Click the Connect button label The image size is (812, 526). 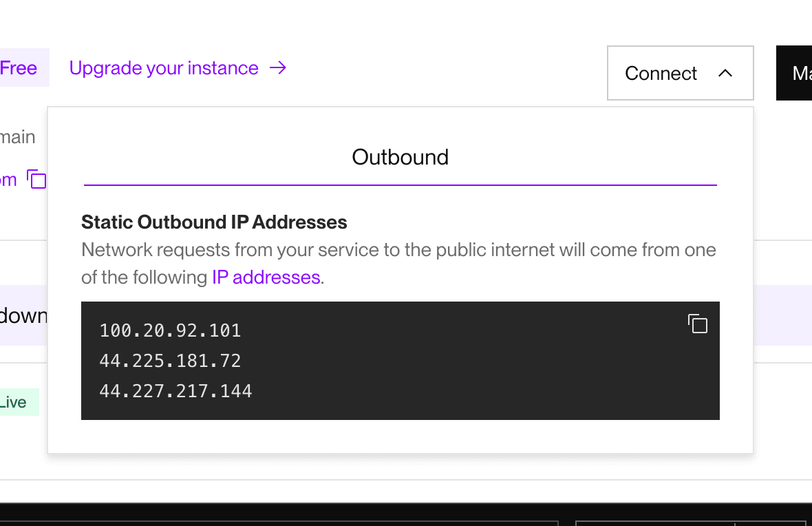click(661, 74)
